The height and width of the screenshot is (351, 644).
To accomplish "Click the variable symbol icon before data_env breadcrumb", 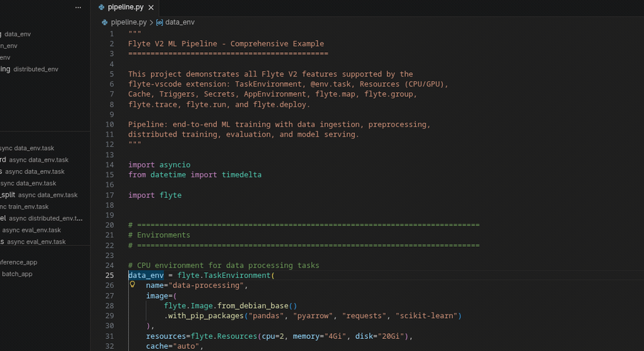I will (x=160, y=22).
